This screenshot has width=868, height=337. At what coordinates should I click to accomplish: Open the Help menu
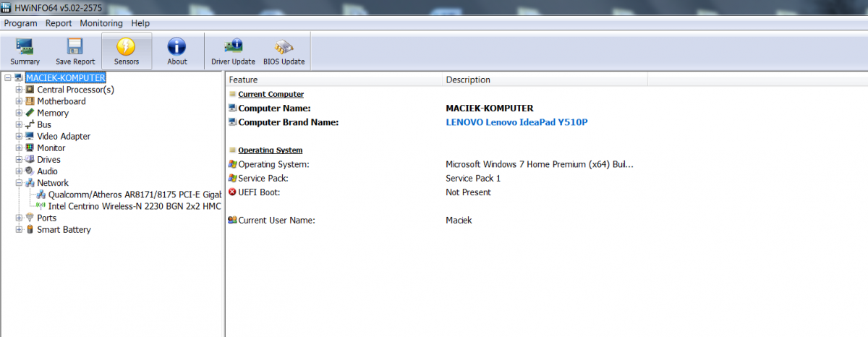coord(140,23)
